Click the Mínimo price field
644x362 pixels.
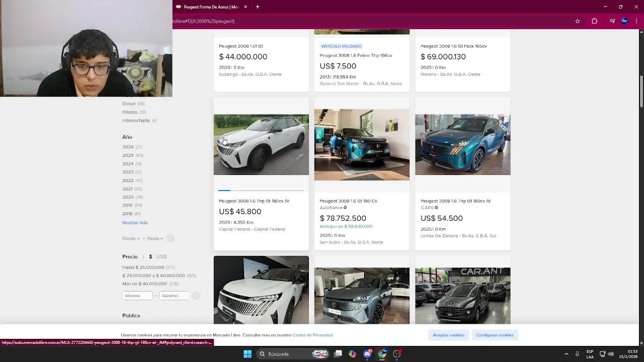(137, 296)
